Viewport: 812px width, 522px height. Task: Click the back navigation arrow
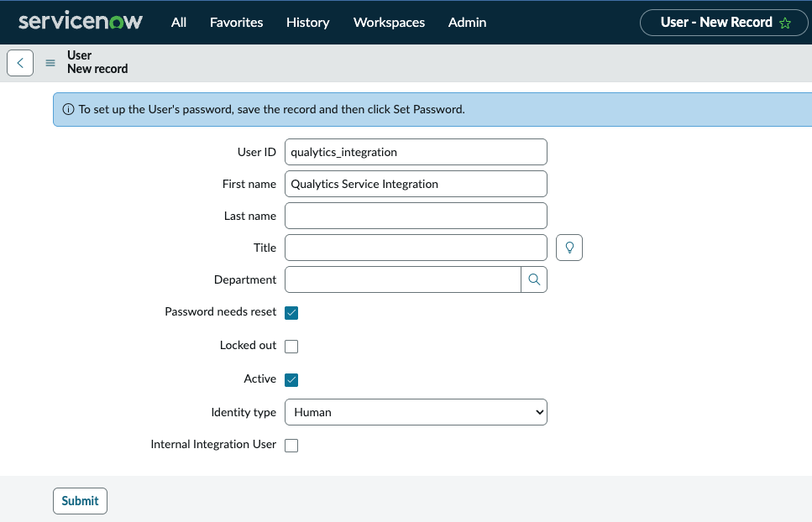point(19,62)
